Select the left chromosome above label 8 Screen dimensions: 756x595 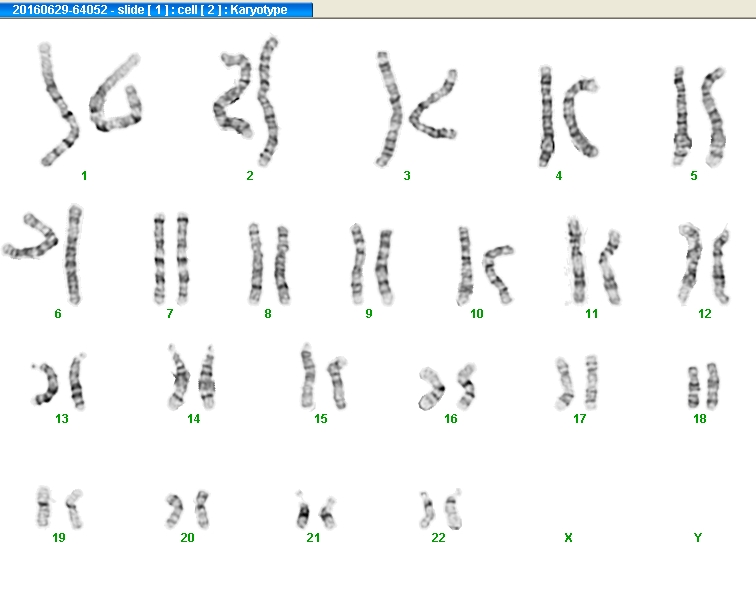[x=256, y=264]
